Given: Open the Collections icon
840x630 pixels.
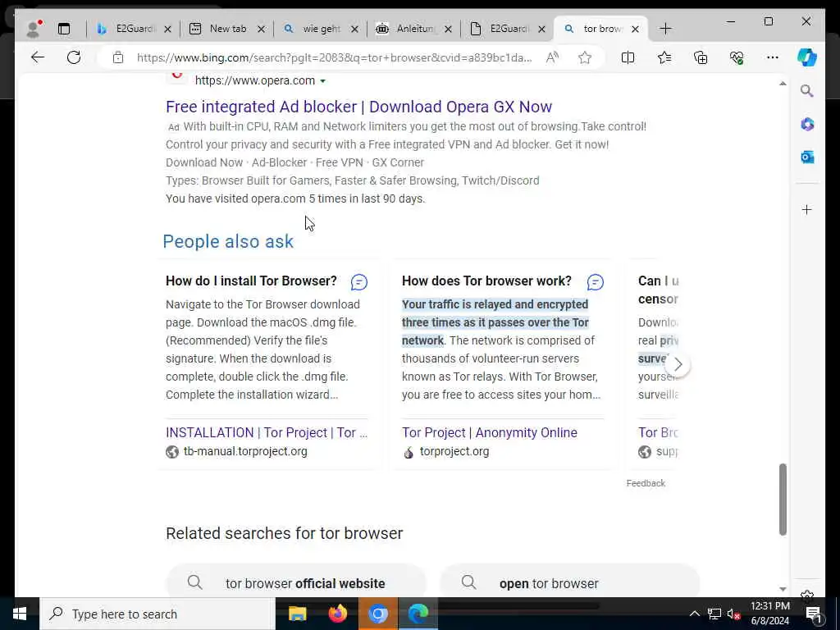Looking at the screenshot, I should [x=701, y=57].
